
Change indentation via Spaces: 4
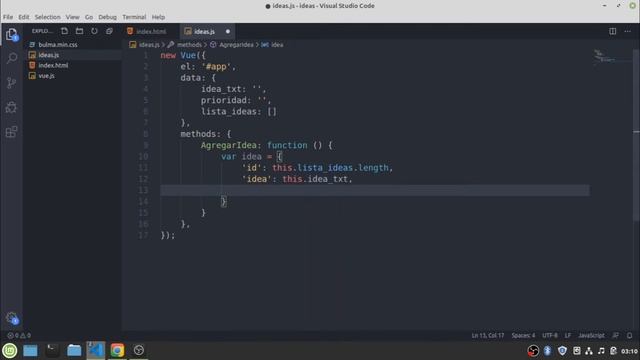523,336
